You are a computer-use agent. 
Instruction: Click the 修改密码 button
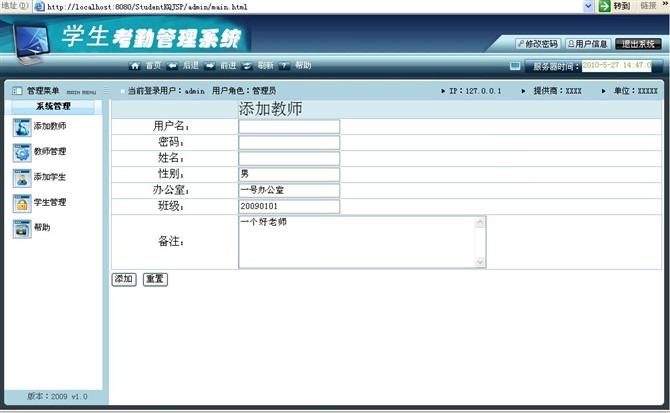coord(536,44)
